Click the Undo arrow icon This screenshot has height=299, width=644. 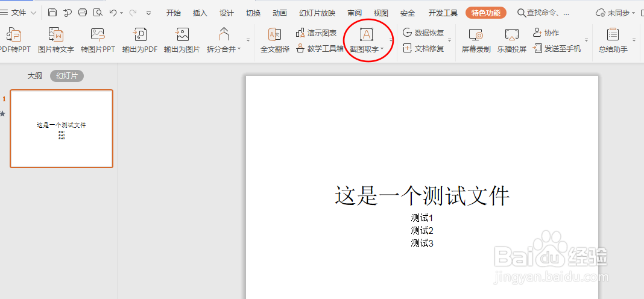[113, 13]
